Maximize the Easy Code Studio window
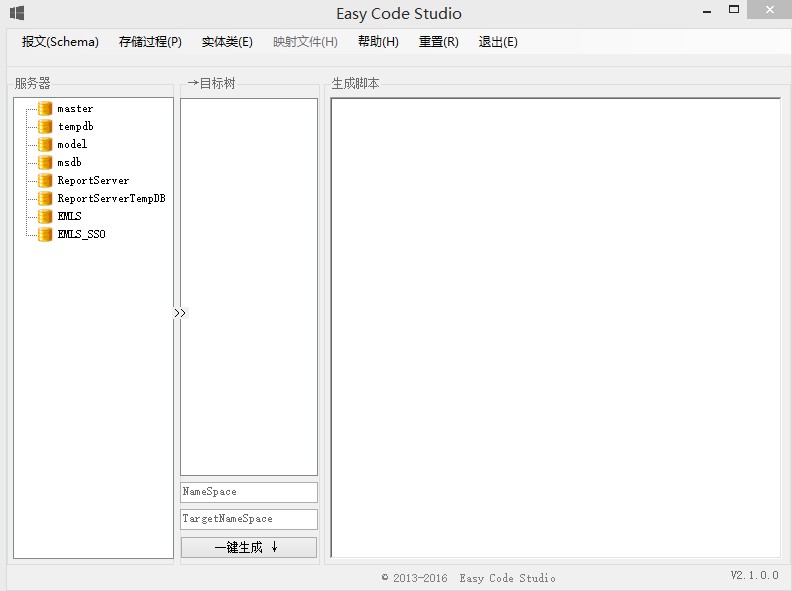The width and height of the screenshot is (792, 591). 734,10
